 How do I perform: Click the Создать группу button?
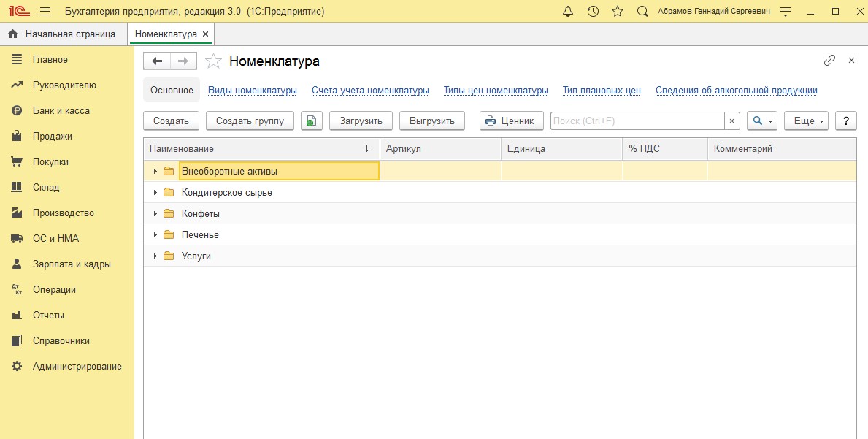tap(250, 121)
